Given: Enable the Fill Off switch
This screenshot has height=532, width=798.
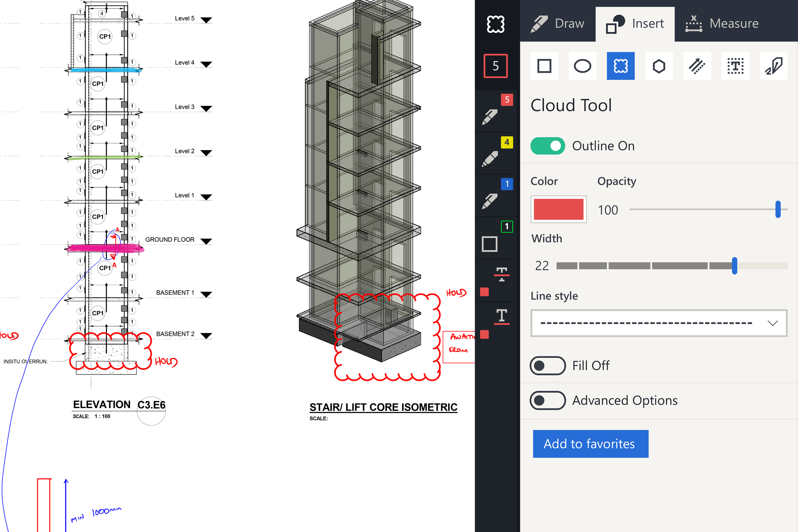Looking at the screenshot, I should (547, 365).
